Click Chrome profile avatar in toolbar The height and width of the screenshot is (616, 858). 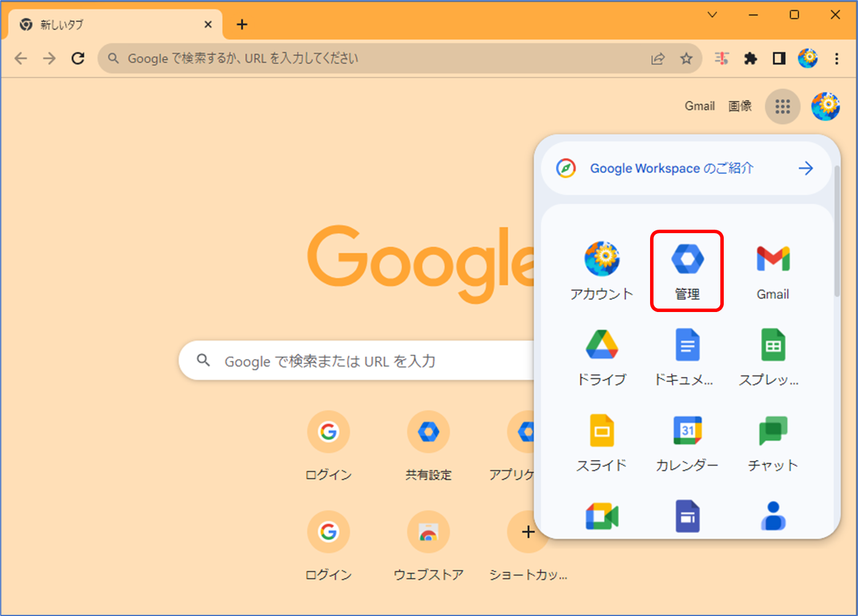point(808,58)
